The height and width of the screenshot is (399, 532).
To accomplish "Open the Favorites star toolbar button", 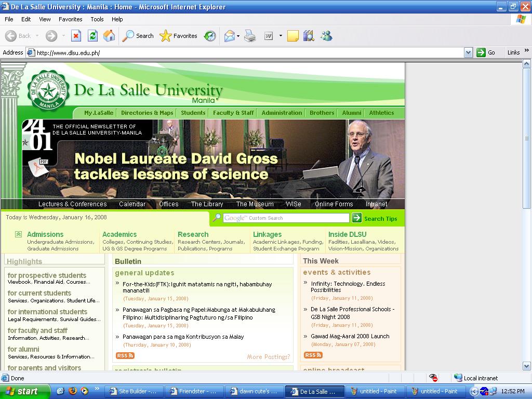I will (179, 36).
